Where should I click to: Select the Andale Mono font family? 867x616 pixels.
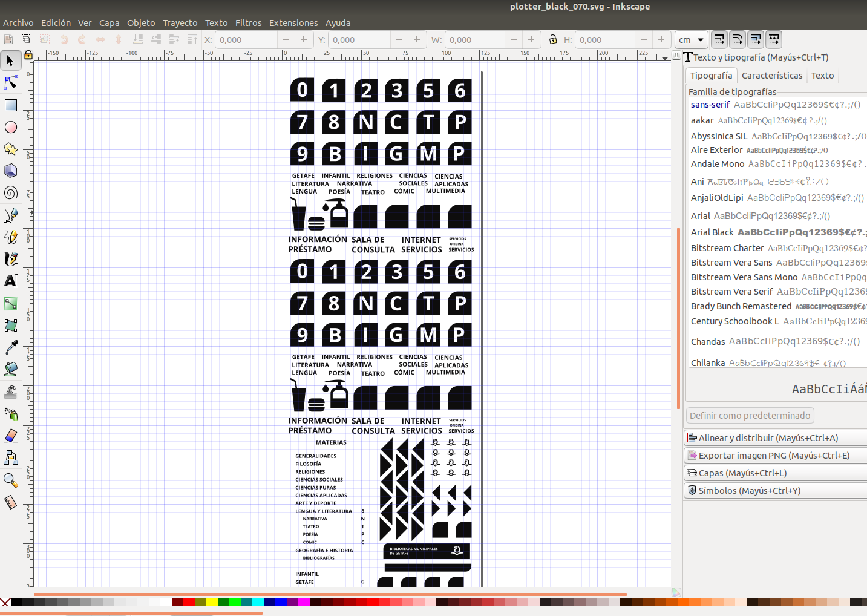tap(779, 164)
